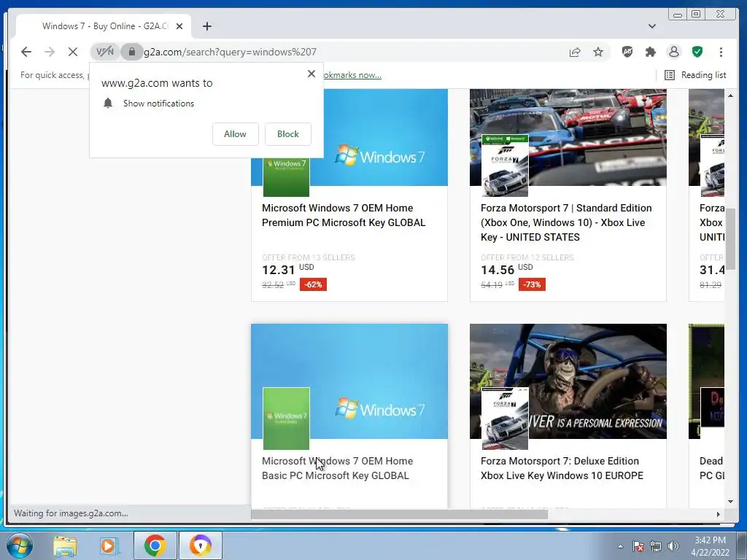
Task: Click the Windows 7 Home Premium green box art
Action: pyautogui.click(x=286, y=177)
